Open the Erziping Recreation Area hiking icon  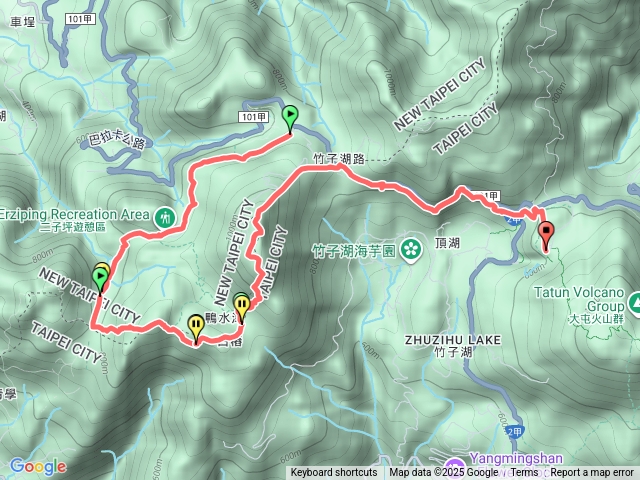click(x=164, y=218)
